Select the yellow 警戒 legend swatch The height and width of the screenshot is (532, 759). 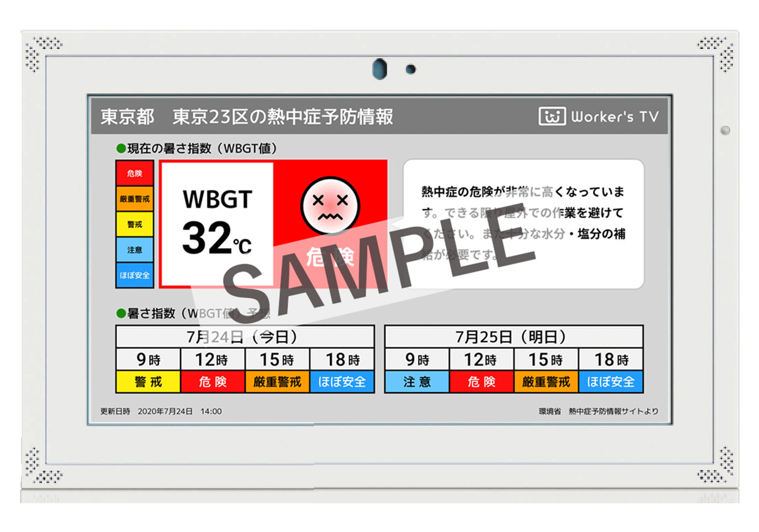click(x=134, y=224)
